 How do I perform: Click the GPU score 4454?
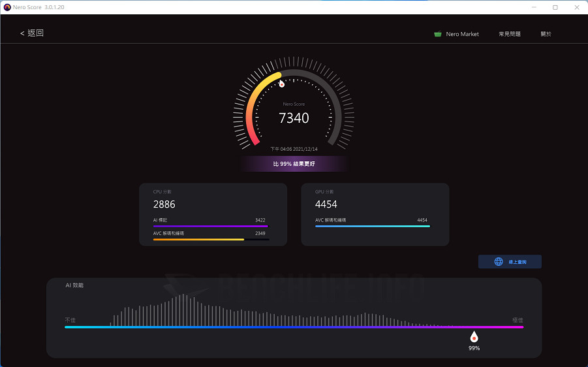326,204
